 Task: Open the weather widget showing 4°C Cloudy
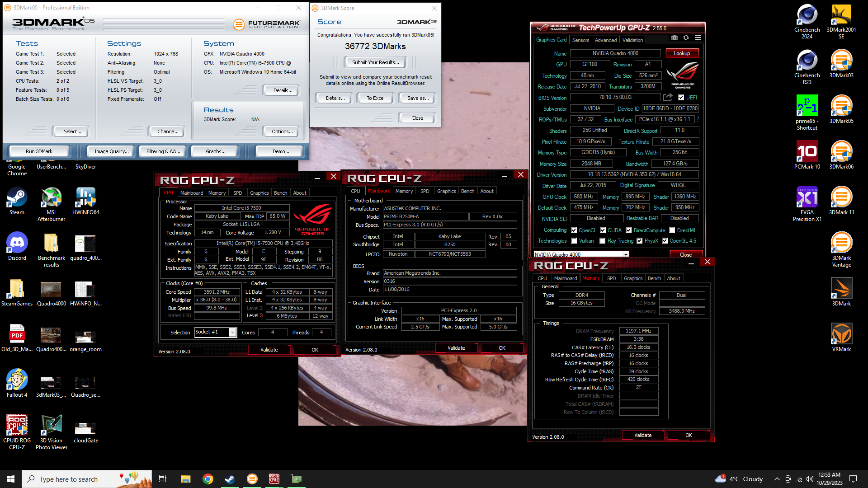click(739, 479)
